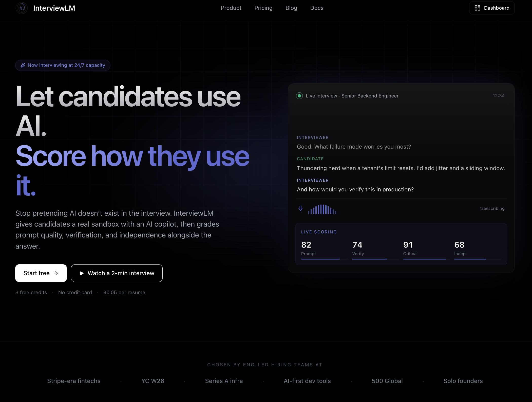Click YC W26 in the logo strip
This screenshot has width=532, height=402.
[153, 381]
